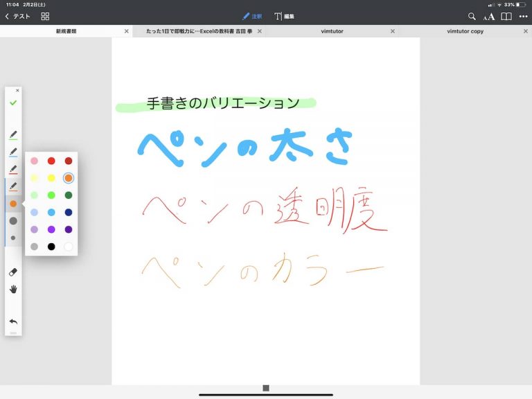The image size is (532, 399).
Task: Open the orange pen color selector
Action: (13, 204)
